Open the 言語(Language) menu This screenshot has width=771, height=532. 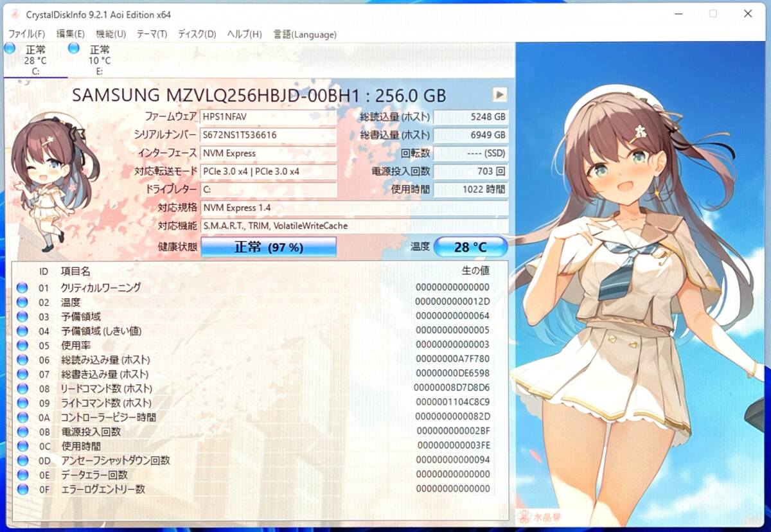[305, 34]
